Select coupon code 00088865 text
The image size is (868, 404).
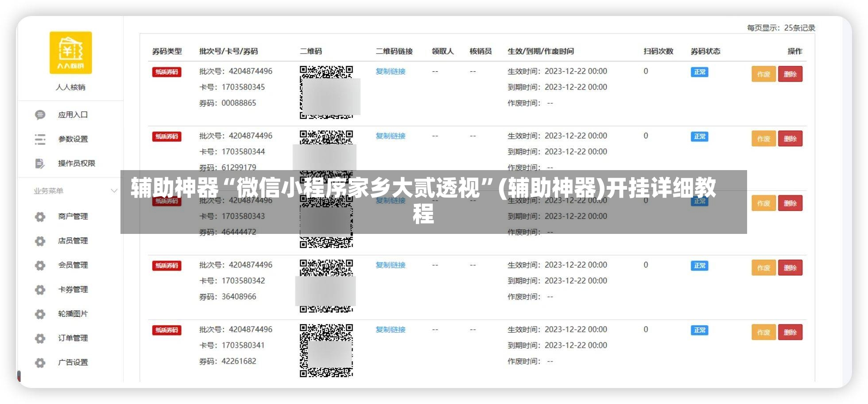239,103
